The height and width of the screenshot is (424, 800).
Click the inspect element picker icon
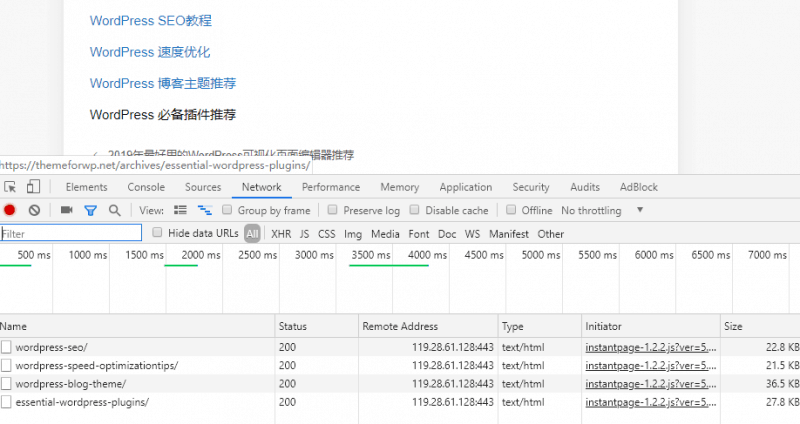pos(10,187)
